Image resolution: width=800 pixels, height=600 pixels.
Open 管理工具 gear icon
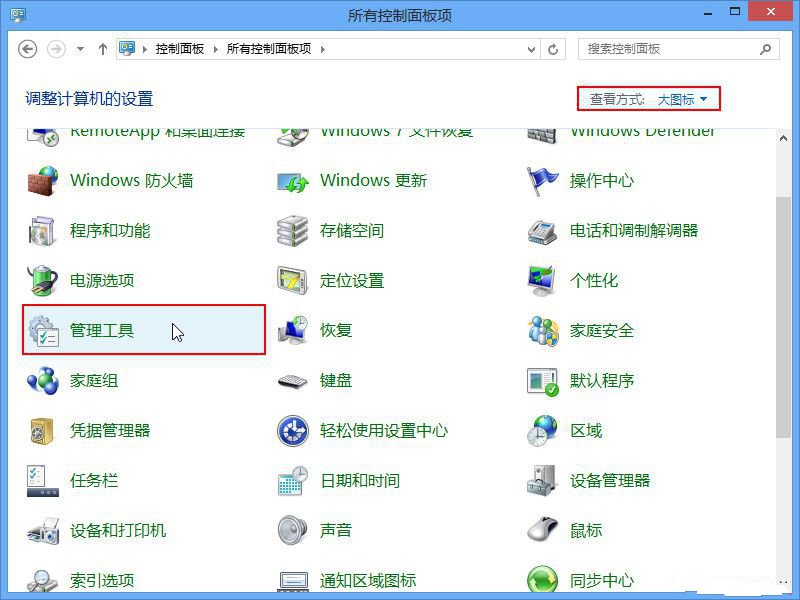[44, 331]
